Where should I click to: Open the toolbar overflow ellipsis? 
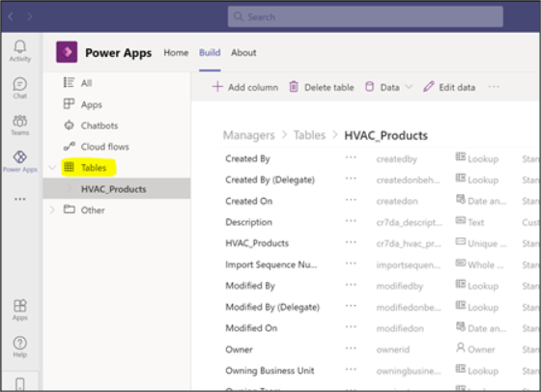tap(494, 87)
